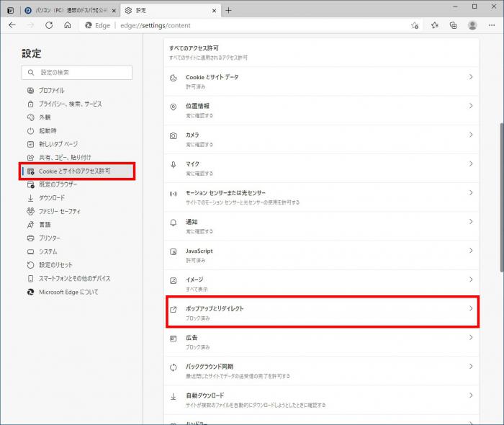Open the Edge settings and more menu
The height and width of the screenshot is (425, 504).
click(492, 25)
